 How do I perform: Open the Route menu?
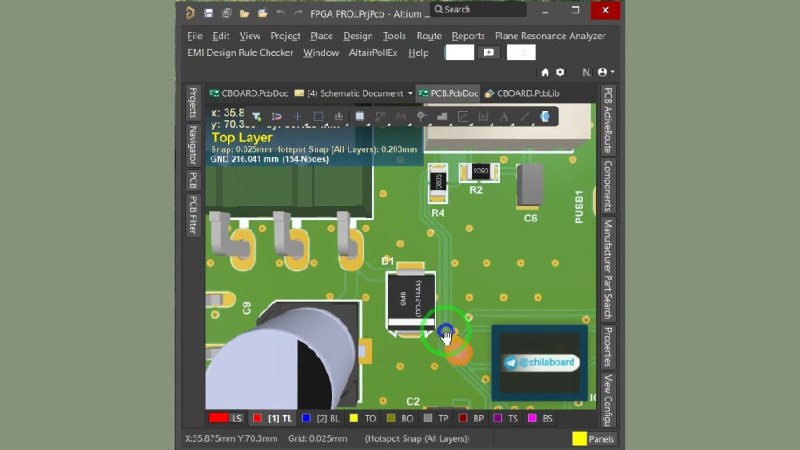point(429,36)
